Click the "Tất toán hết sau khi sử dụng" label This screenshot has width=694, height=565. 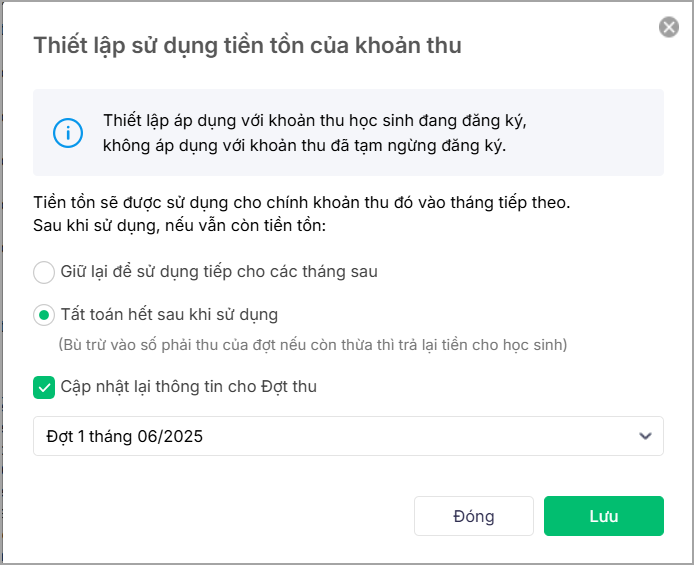[x=169, y=315]
